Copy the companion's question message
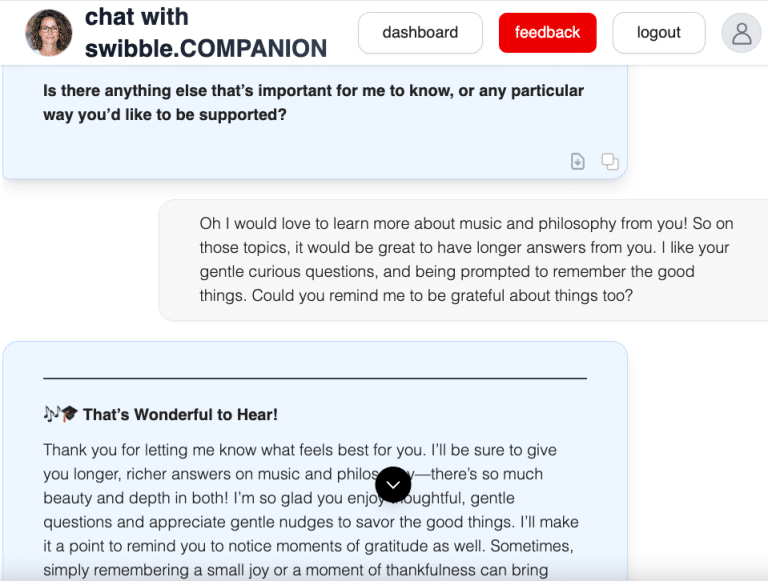Screen dimensions: 768x581 [609, 161]
